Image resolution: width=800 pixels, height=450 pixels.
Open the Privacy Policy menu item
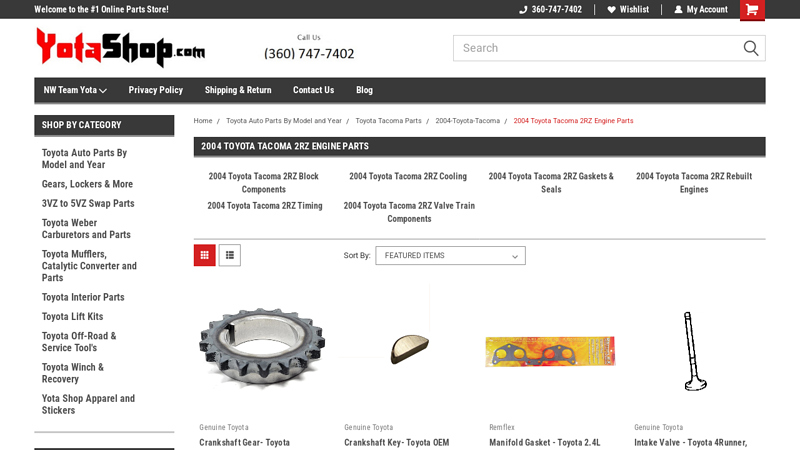pos(156,90)
